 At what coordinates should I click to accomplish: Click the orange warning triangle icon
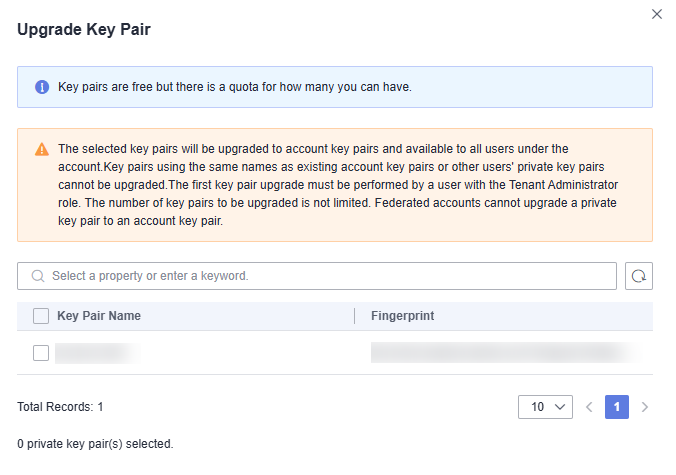(x=42, y=149)
